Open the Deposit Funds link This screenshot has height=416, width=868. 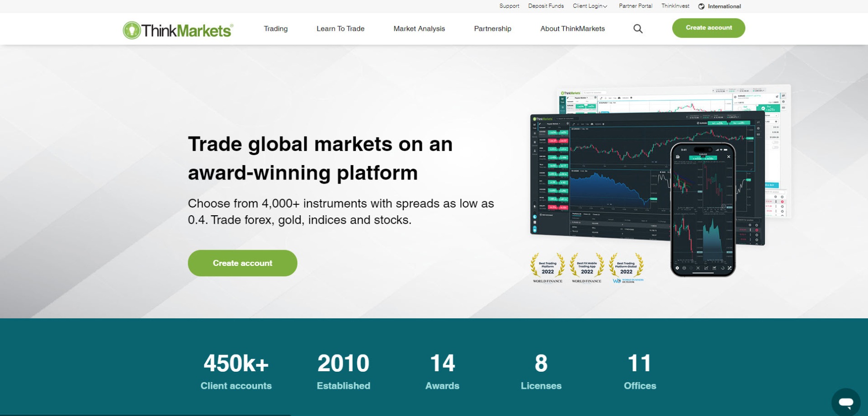546,6
